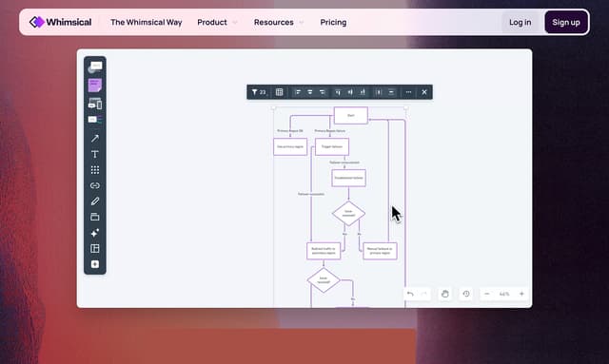Screen dimensions: 609x364
Task: Zoom in with the plus button
Action: [x=521, y=294]
